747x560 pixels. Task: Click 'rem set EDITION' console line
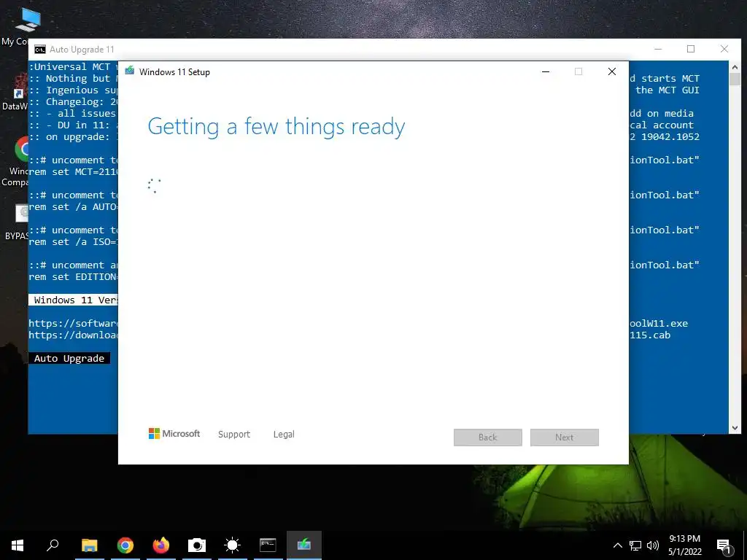coord(73,276)
